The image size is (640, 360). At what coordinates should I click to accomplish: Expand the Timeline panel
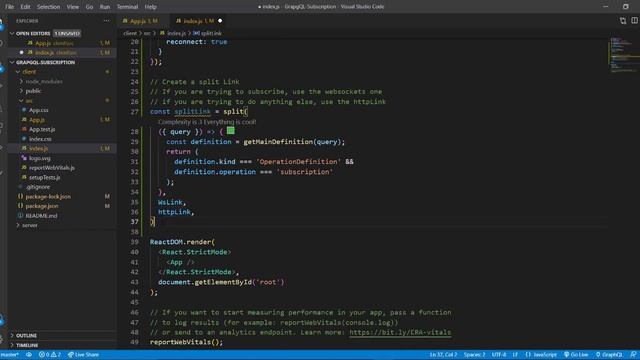coord(61,345)
